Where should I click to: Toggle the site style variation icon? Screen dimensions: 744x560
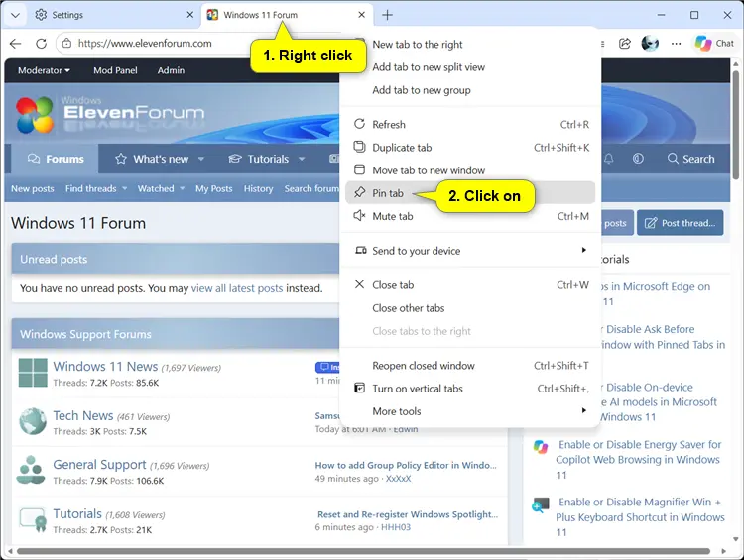tap(638, 159)
